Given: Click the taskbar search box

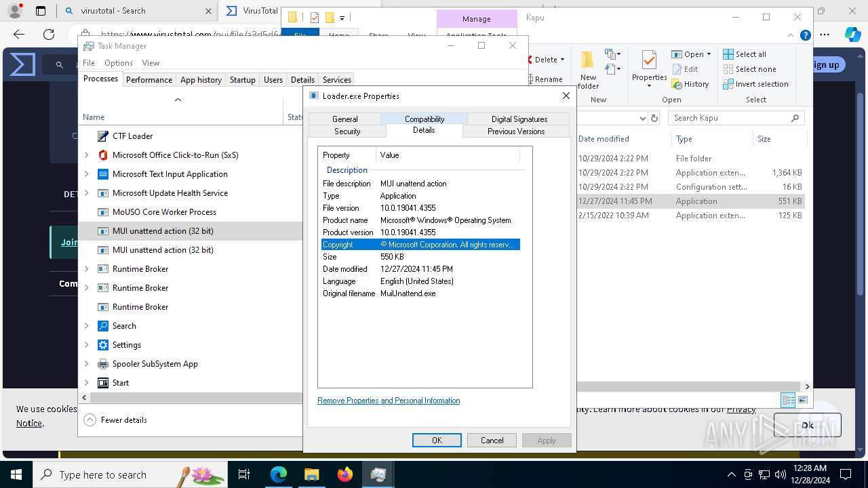Looking at the screenshot, I should click(x=129, y=474).
